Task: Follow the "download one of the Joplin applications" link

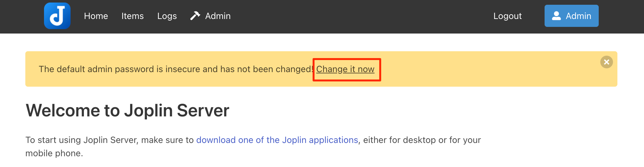Action: (x=277, y=140)
